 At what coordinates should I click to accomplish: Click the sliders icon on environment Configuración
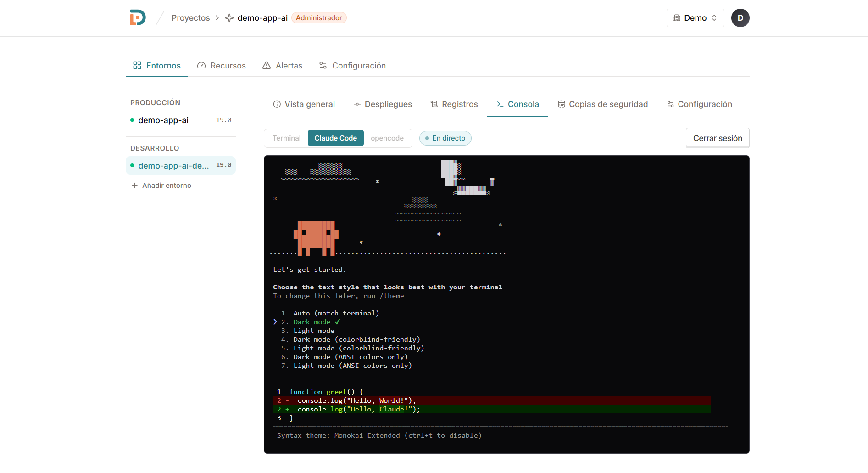point(670,104)
